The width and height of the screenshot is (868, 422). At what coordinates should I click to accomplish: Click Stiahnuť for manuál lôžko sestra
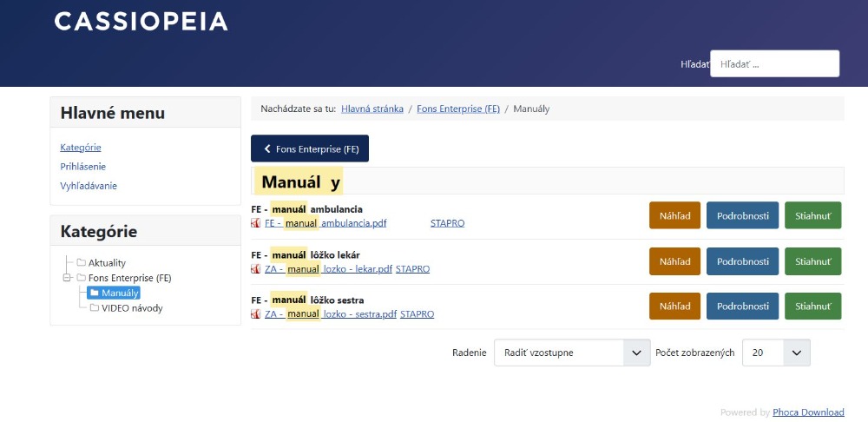coord(812,307)
